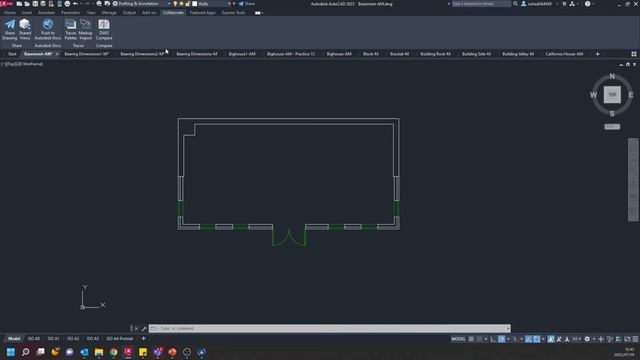Open the Manage ribbon tab
The width and height of the screenshot is (640, 360).
109,13
